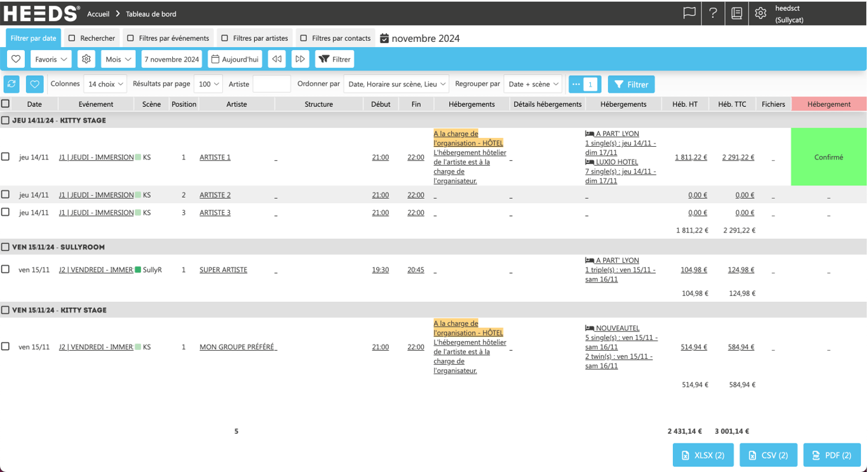Click the grand total 2 431,14 €
The height and width of the screenshot is (472, 868).
(685, 431)
